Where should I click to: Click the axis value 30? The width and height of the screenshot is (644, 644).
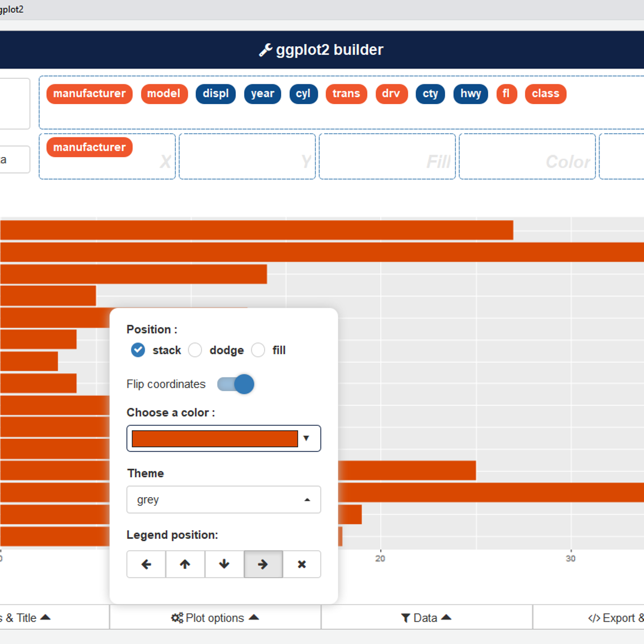[571, 558]
